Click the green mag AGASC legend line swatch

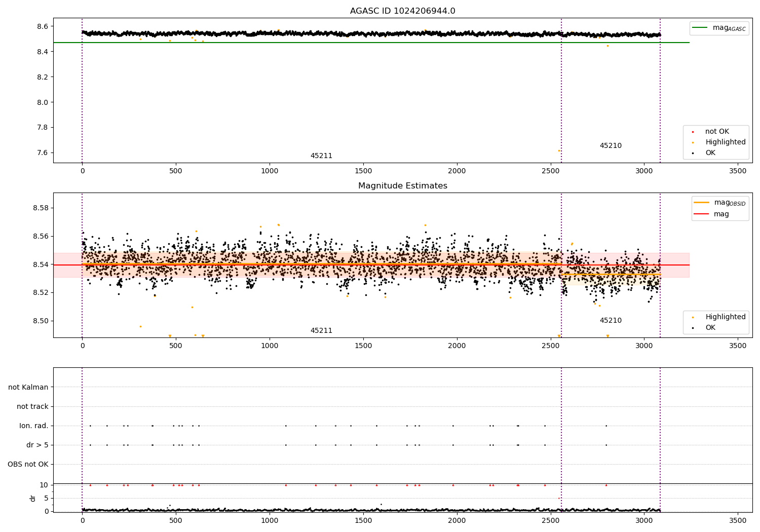coord(700,28)
